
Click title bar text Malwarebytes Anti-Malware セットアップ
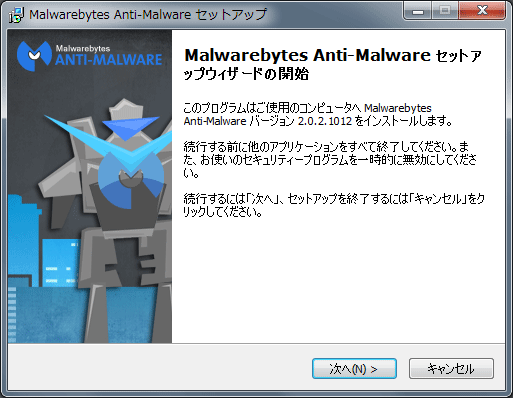[x=148, y=15]
